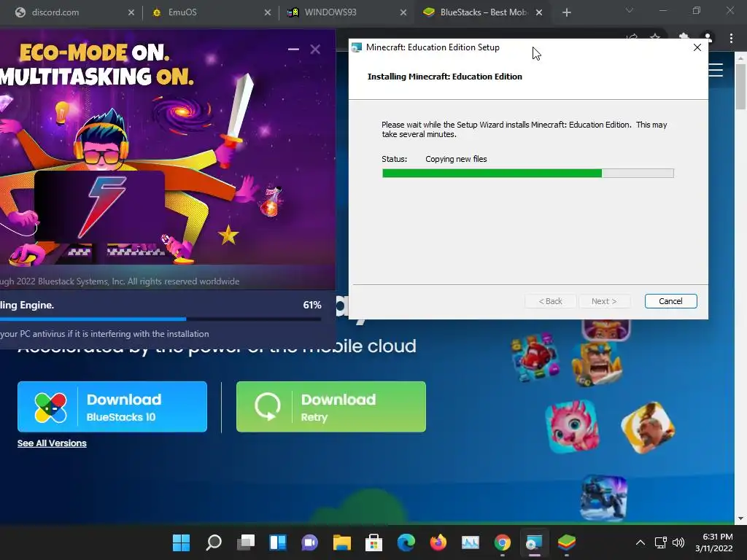
Task: Open the clock showing 6:31 PM
Action: pos(713,542)
